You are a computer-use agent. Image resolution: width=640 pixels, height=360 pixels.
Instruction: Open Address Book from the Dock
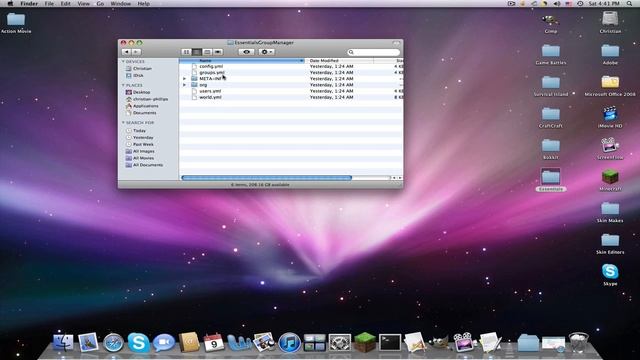[x=189, y=342]
